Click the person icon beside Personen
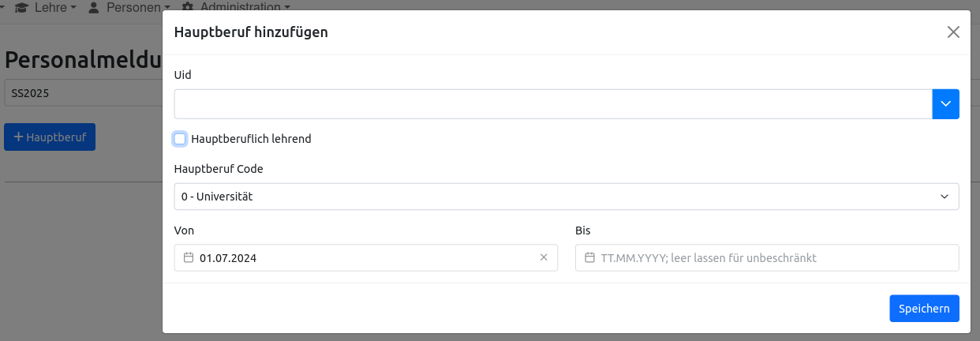980x341 pixels. [x=93, y=6]
